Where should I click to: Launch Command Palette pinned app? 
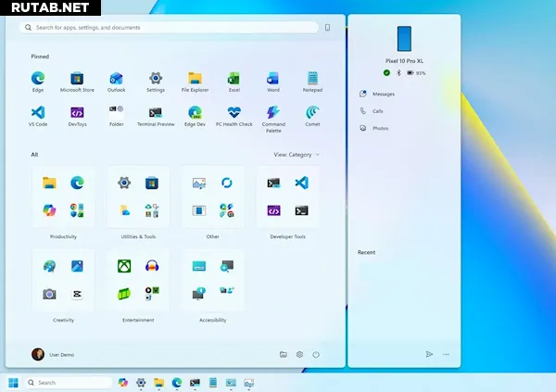[x=273, y=113]
